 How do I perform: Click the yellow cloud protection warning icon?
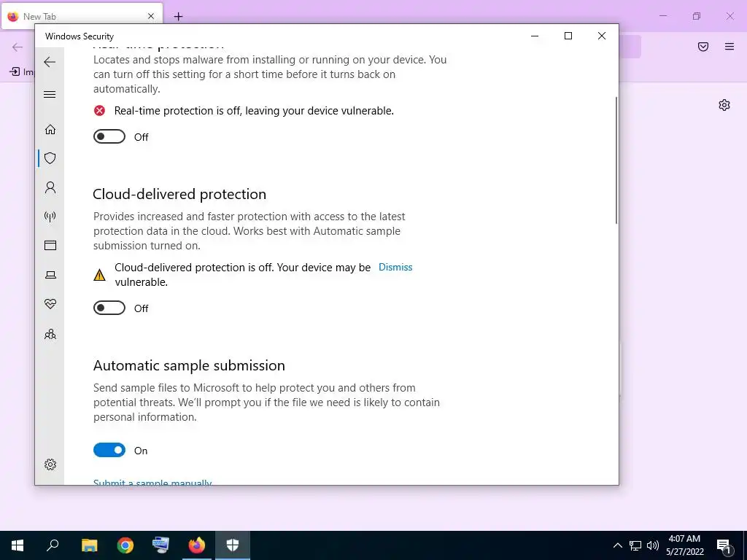point(99,275)
